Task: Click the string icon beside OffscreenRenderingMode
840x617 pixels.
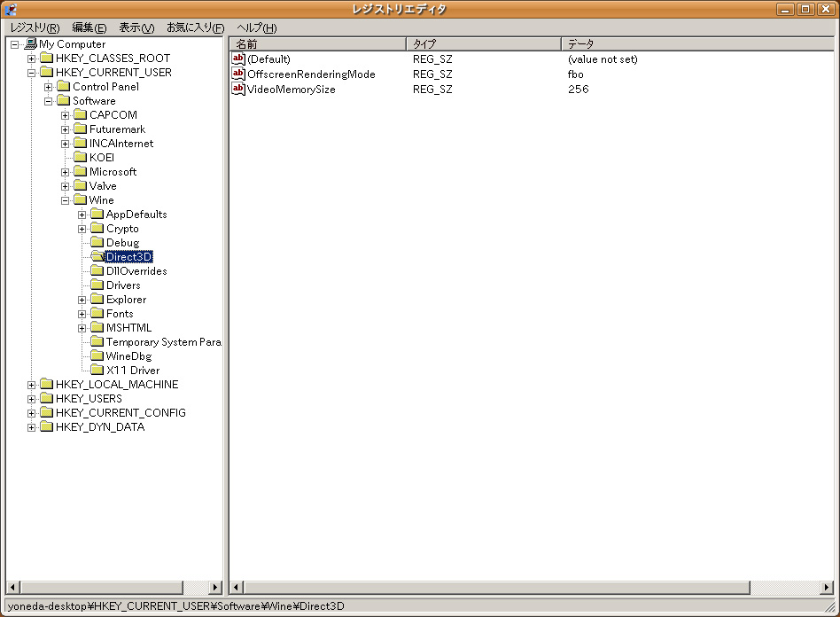Action: [238, 74]
